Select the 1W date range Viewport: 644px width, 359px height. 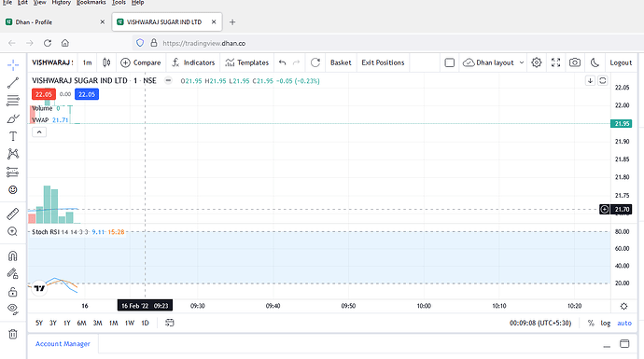coord(130,323)
